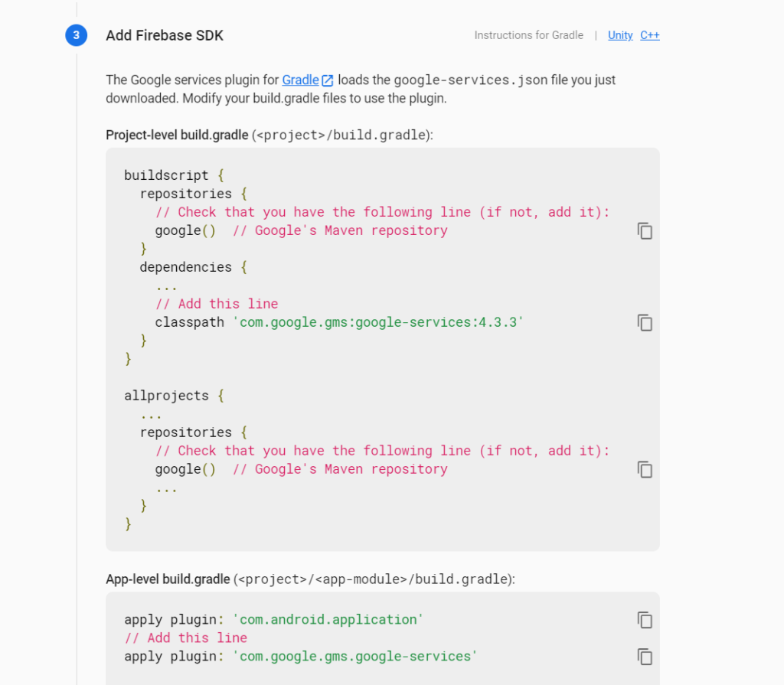Click the 'com.google.gms:google-services:4.3.3' classpath string
784x685 pixels.
(x=378, y=322)
